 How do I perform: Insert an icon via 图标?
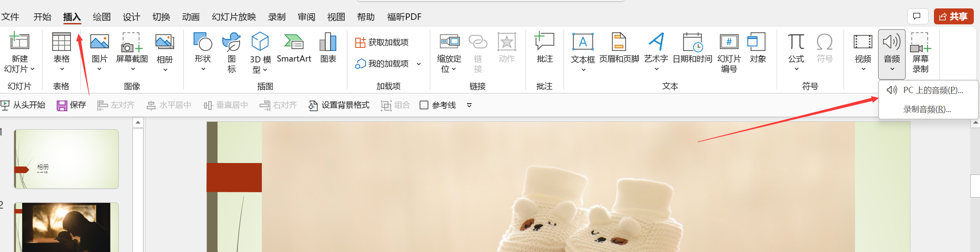click(232, 52)
